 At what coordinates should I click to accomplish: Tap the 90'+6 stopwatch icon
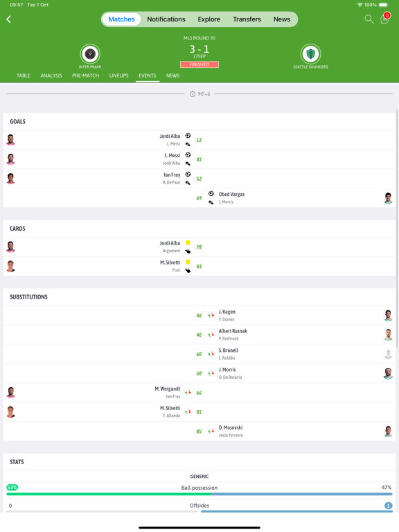tap(193, 94)
